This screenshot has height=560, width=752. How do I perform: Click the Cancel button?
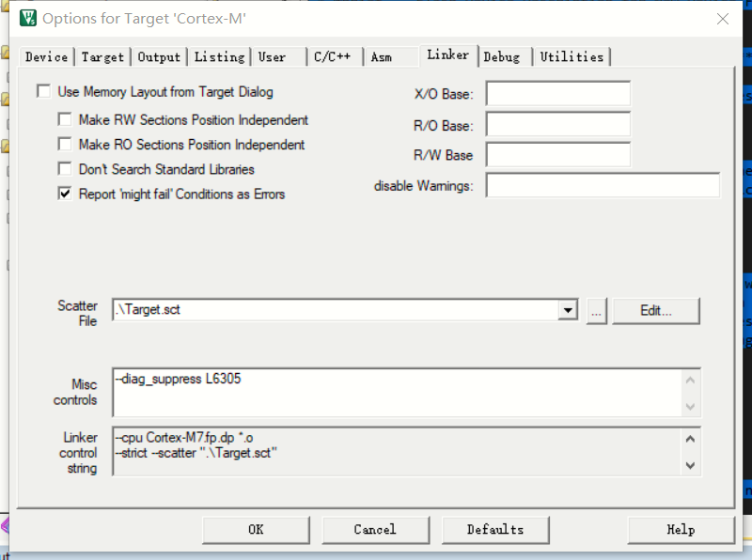(375, 530)
